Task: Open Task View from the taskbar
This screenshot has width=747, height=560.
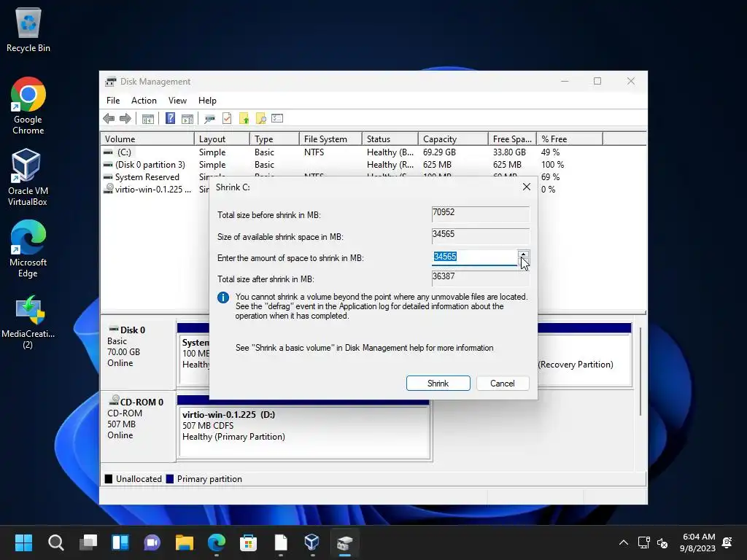Action: pyautogui.click(x=88, y=542)
